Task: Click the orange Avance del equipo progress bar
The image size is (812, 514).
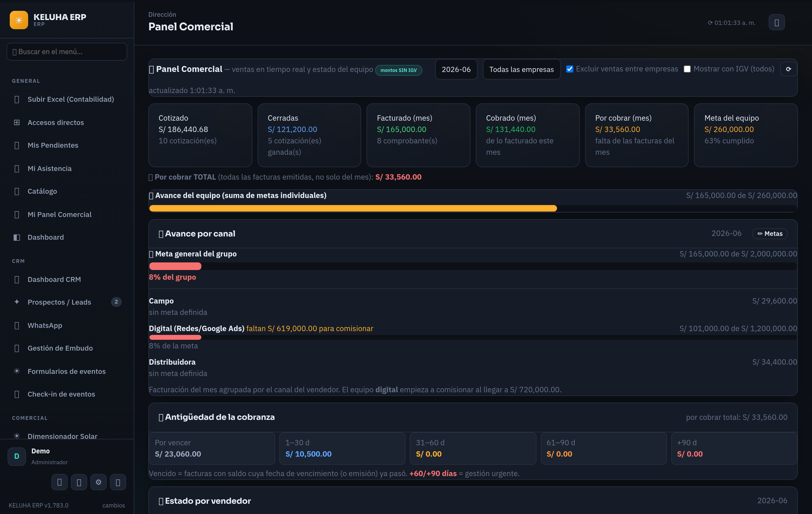Action: coord(353,208)
